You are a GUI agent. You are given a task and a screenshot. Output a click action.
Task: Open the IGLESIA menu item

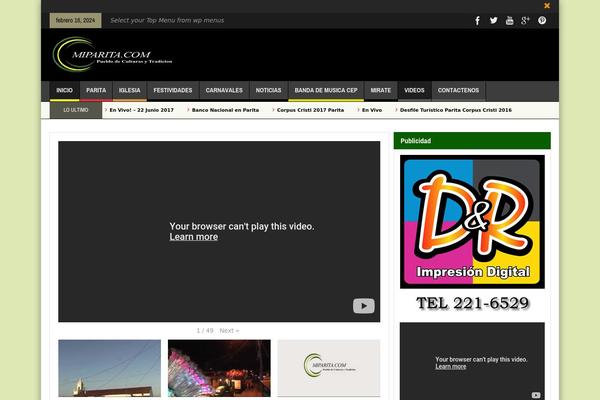129,91
